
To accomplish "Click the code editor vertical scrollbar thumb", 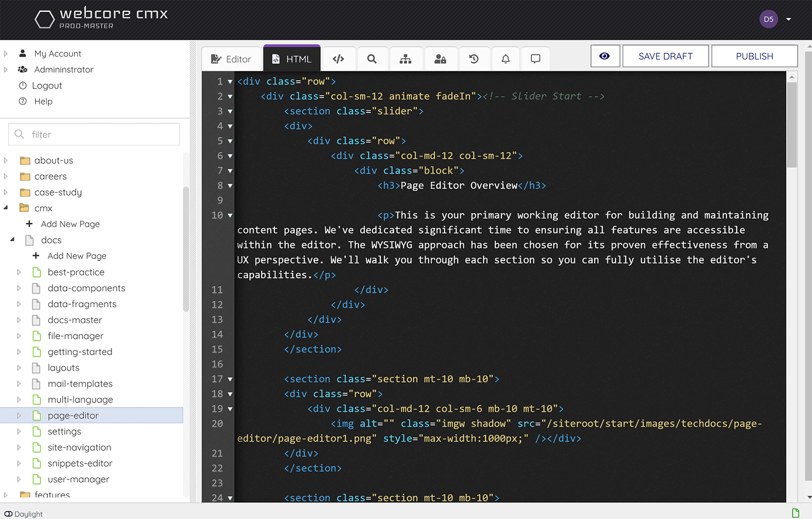I will coord(792,125).
